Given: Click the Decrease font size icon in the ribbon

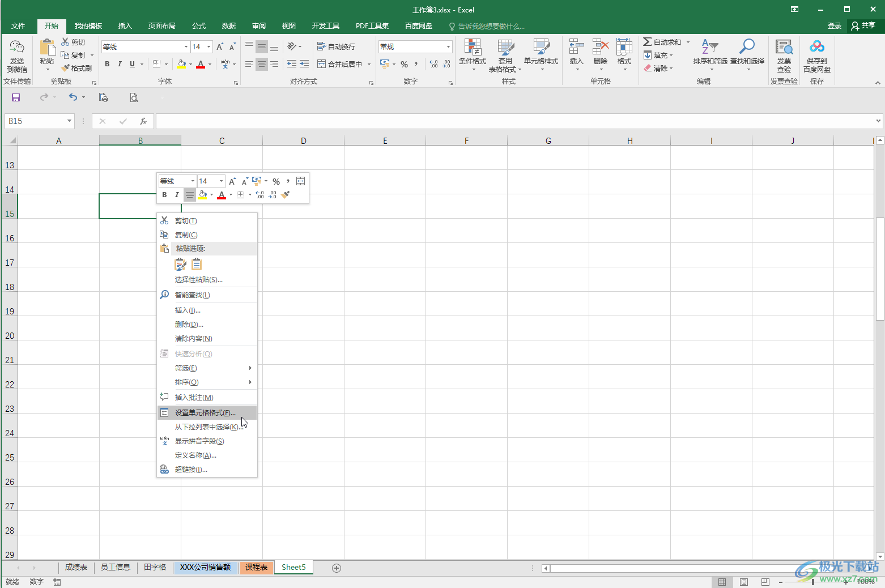Looking at the screenshot, I should click(x=232, y=46).
